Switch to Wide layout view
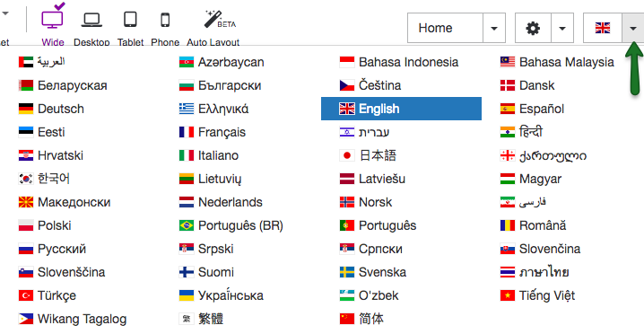Screen dimensions: 644x334 pyautogui.click(x=53, y=19)
